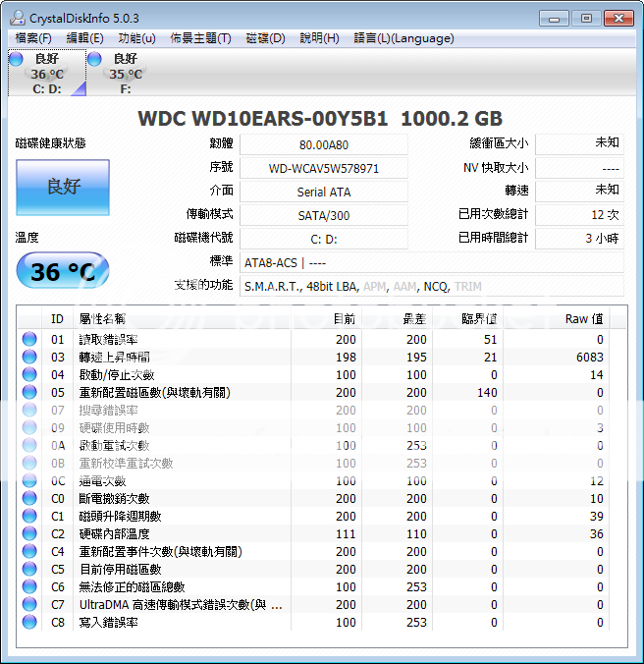The height and width of the screenshot is (664, 644).
Task: Switch to the F: disk tab
Action: 123,74
